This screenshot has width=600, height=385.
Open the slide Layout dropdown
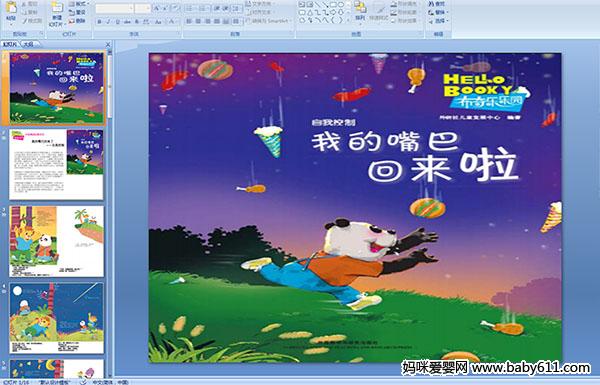[x=78, y=4]
